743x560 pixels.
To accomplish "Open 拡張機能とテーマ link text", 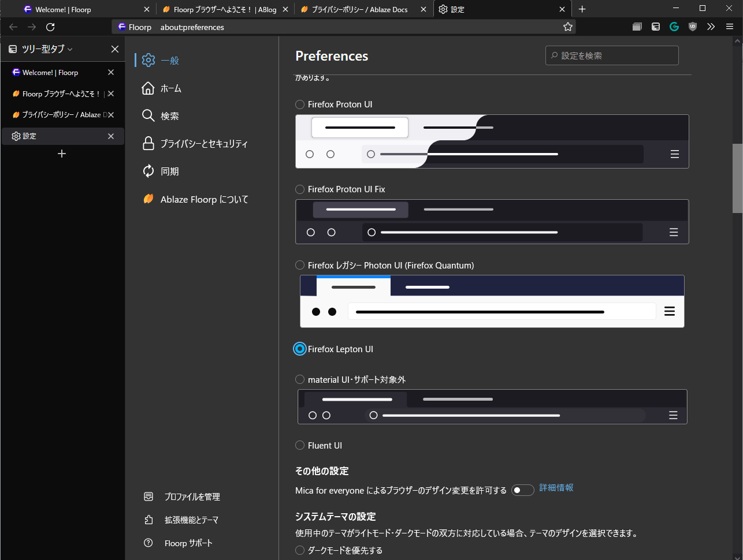I will (191, 520).
